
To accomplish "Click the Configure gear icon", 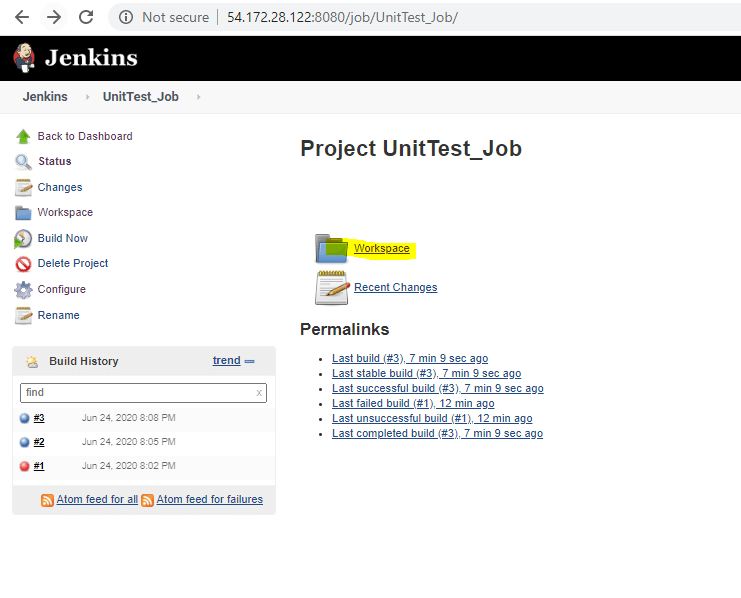I will (x=23, y=290).
